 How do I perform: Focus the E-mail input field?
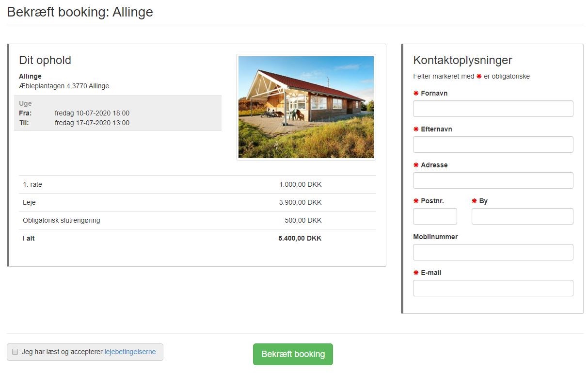coord(493,288)
